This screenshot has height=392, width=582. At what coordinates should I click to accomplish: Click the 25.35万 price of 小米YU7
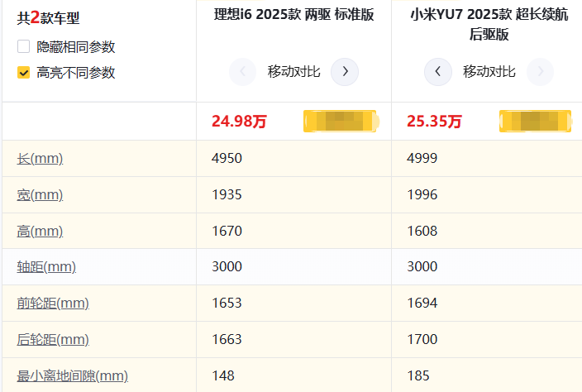click(434, 122)
